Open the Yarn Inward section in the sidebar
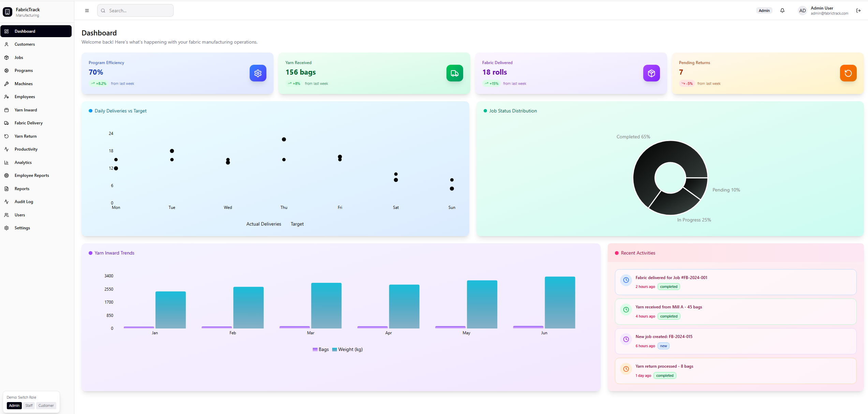The image size is (868, 414). click(x=26, y=110)
